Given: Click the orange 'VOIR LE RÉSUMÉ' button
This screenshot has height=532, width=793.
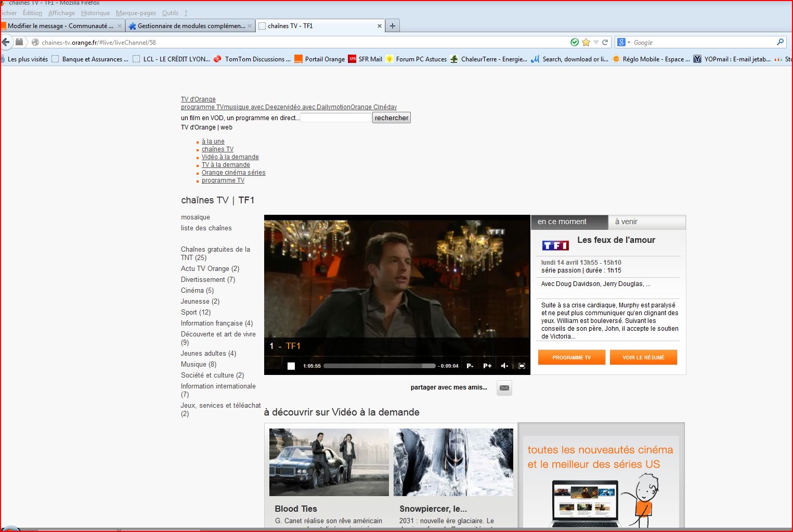Looking at the screenshot, I should point(643,358).
